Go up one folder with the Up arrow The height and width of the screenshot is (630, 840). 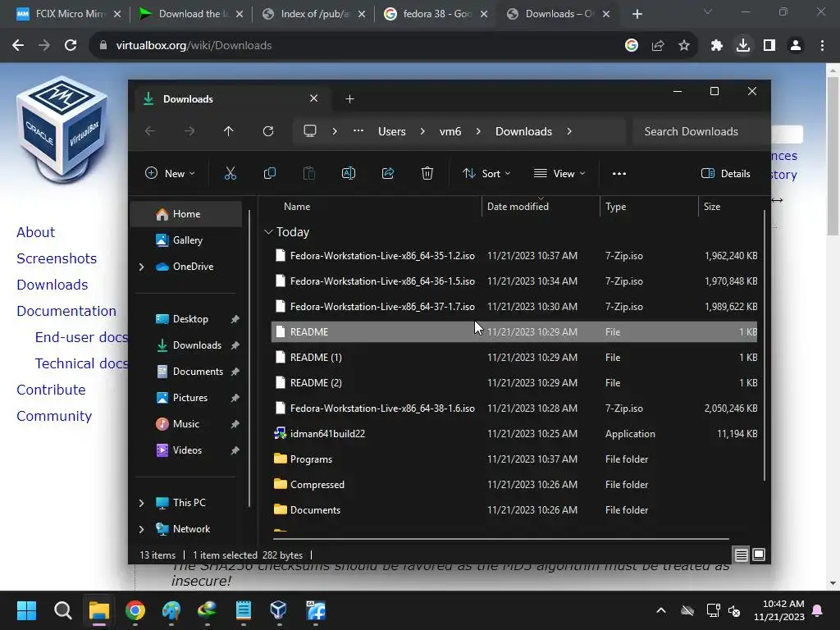[x=229, y=131]
